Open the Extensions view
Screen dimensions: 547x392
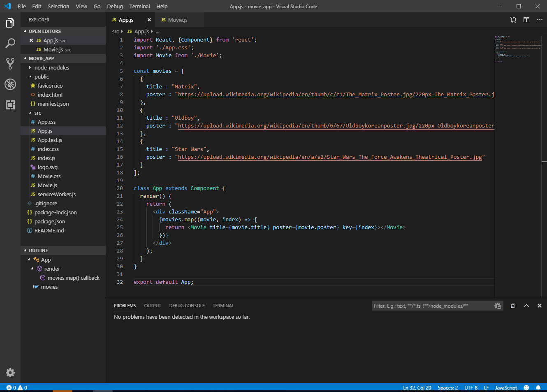point(10,104)
